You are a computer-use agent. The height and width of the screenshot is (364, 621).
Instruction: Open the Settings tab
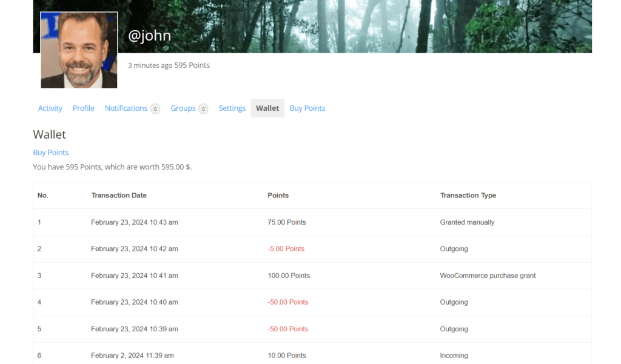pyautogui.click(x=232, y=108)
